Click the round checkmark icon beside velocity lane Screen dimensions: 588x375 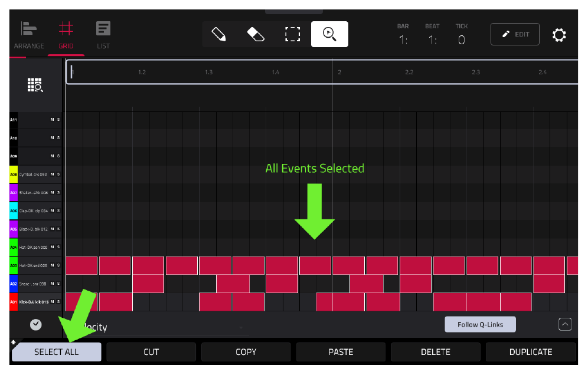[35, 325]
